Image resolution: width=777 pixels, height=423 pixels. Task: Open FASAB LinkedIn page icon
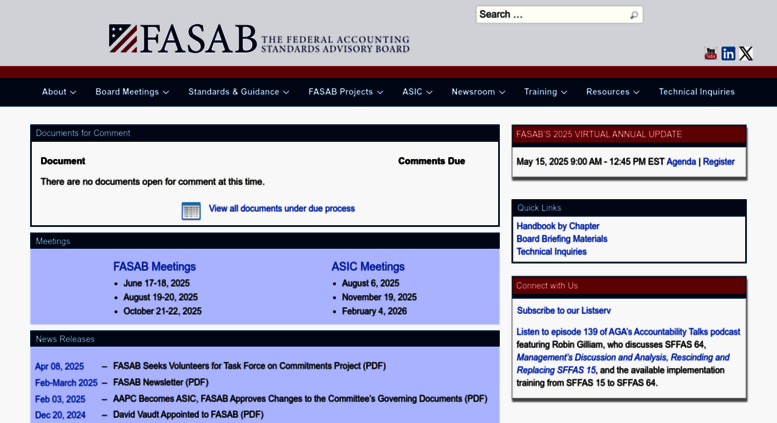click(x=728, y=53)
